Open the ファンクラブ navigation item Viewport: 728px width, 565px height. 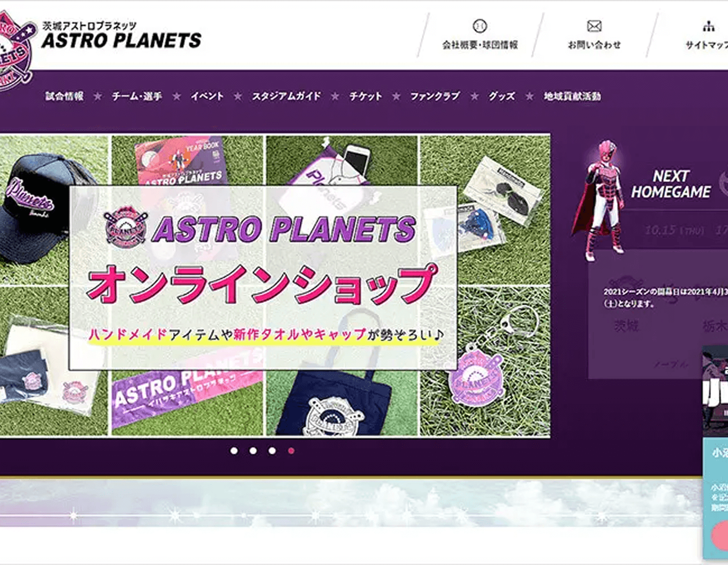coord(435,96)
